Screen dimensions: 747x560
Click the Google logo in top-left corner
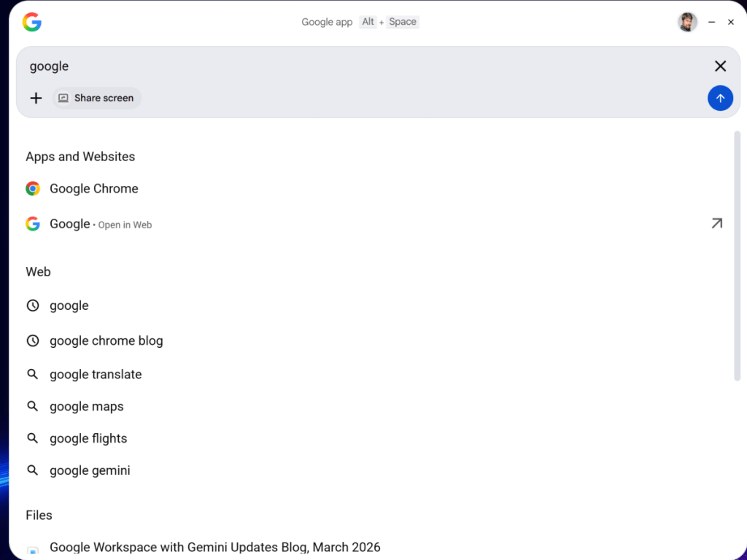click(x=32, y=23)
